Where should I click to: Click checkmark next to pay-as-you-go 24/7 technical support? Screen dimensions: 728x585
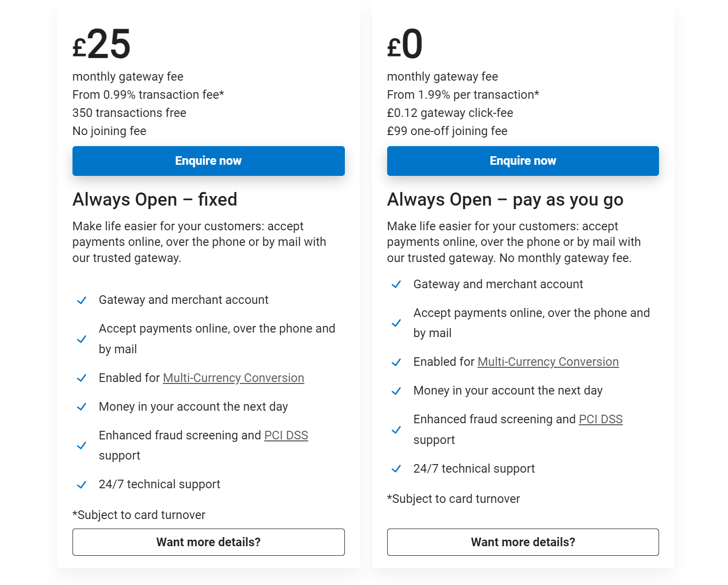coord(396,469)
